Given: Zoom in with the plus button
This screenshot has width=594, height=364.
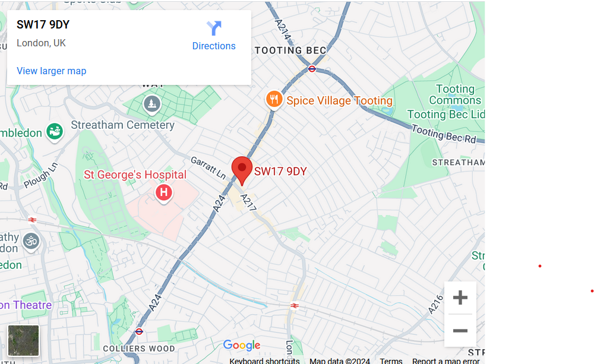Looking at the screenshot, I should (x=460, y=297).
